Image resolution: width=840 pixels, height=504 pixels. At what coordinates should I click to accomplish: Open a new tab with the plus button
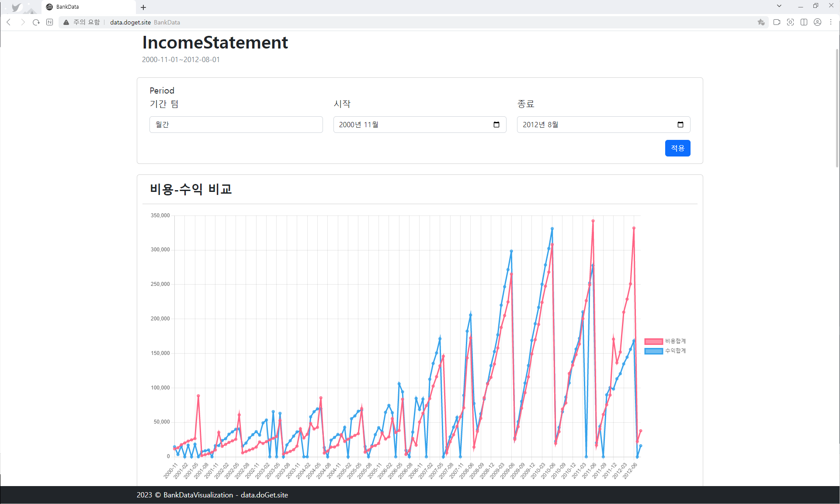tap(143, 7)
